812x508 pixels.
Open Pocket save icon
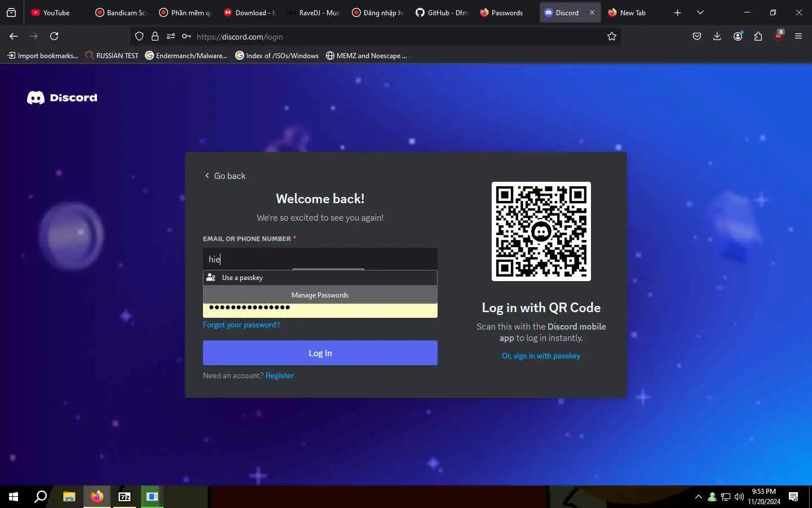(x=697, y=36)
